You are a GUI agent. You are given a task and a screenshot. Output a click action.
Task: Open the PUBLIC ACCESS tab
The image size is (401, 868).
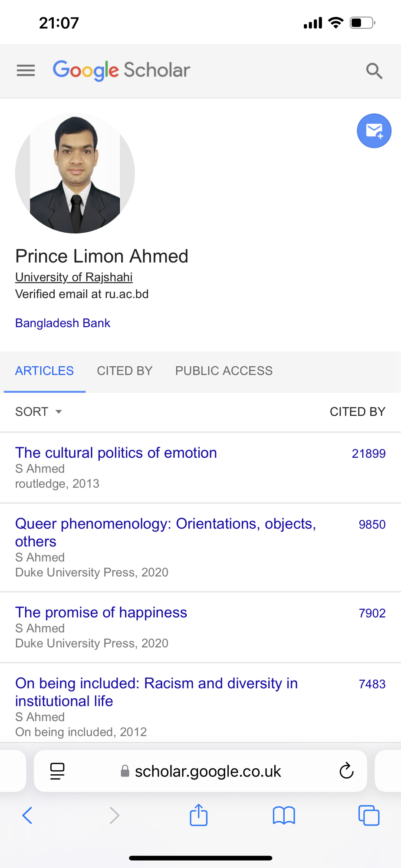click(x=224, y=371)
